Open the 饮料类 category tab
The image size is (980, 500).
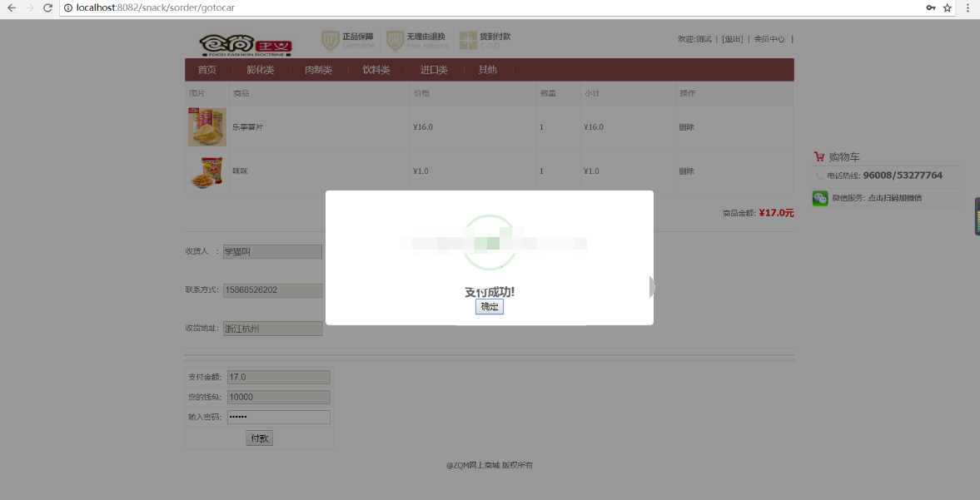[x=376, y=70]
